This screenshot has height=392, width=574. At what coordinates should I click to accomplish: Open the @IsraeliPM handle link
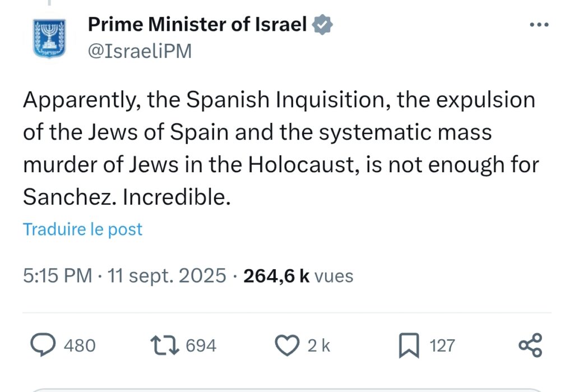click(140, 51)
